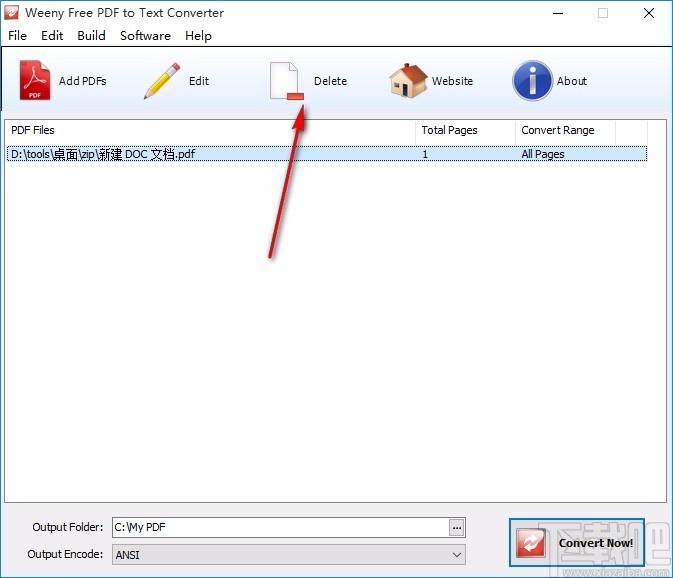Click the app logo in title bar

[x=11, y=12]
